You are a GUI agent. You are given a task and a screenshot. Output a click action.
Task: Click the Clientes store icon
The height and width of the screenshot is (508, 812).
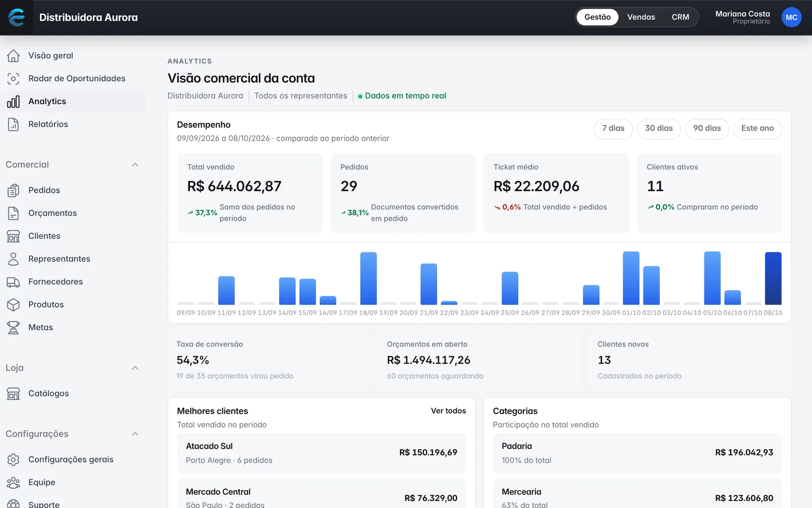14,236
